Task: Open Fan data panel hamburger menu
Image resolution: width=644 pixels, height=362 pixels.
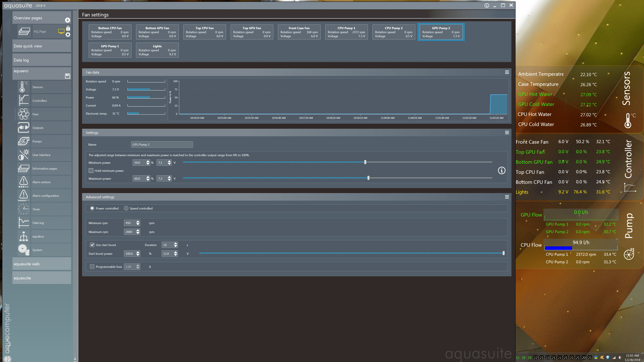Action: pyautogui.click(x=507, y=72)
